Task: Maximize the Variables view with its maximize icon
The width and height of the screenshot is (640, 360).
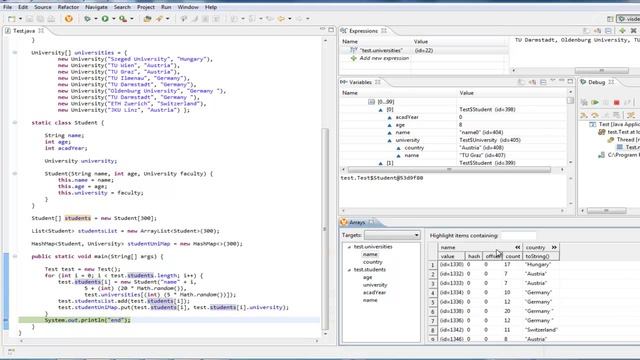Action: [570, 82]
